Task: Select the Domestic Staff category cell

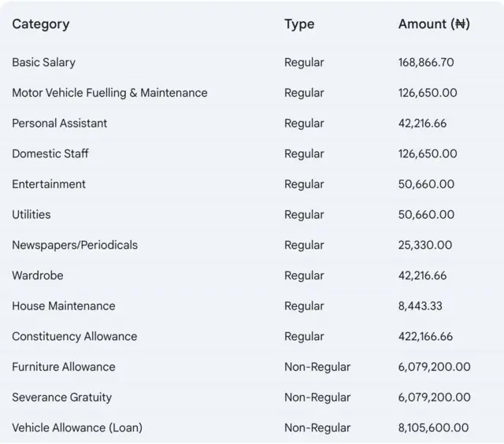Action: click(50, 154)
